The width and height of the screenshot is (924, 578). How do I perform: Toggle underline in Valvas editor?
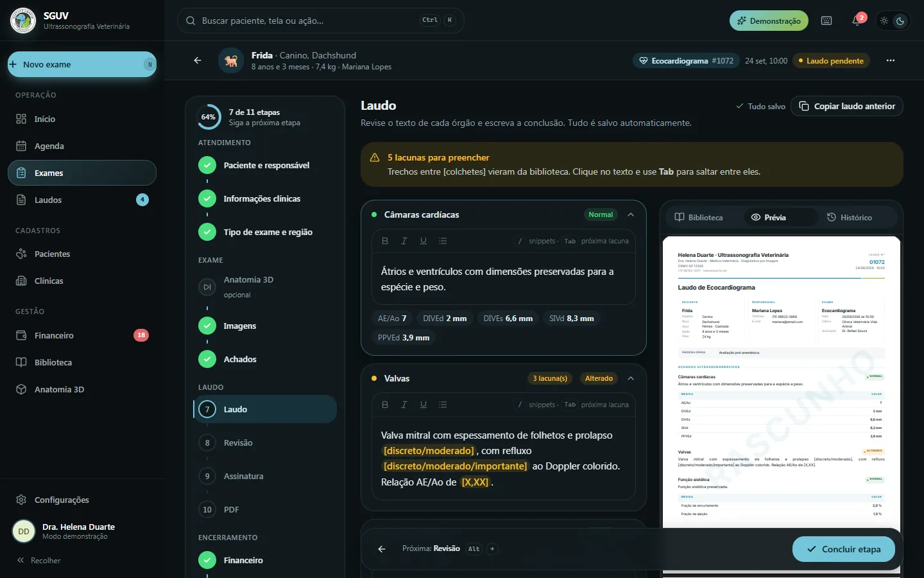tap(424, 405)
